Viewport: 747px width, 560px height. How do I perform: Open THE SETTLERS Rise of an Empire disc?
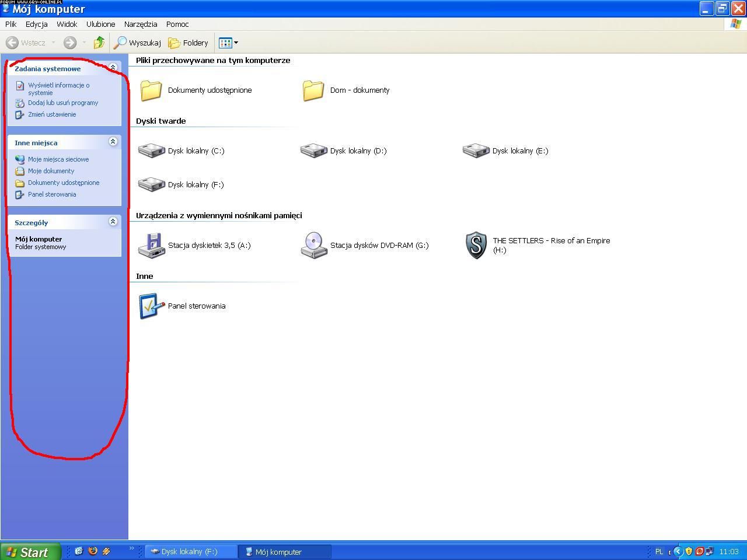click(x=476, y=245)
